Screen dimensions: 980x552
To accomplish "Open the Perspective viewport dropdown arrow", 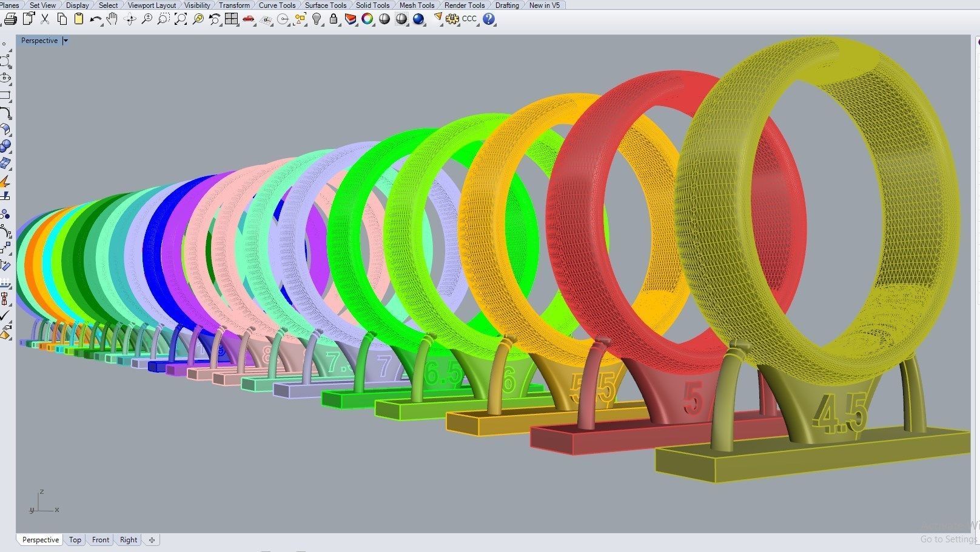I will point(65,41).
